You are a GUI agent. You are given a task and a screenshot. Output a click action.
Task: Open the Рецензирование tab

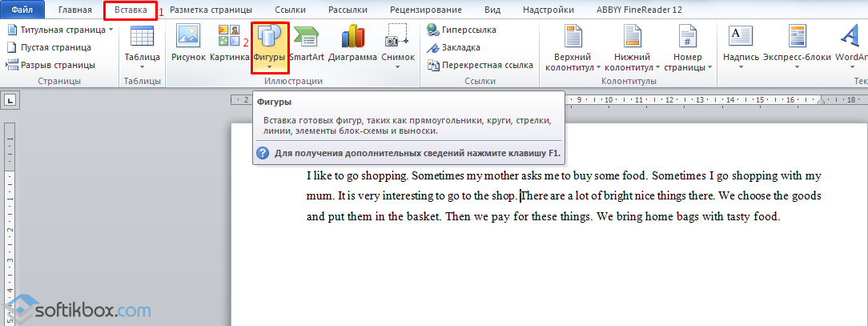click(425, 10)
